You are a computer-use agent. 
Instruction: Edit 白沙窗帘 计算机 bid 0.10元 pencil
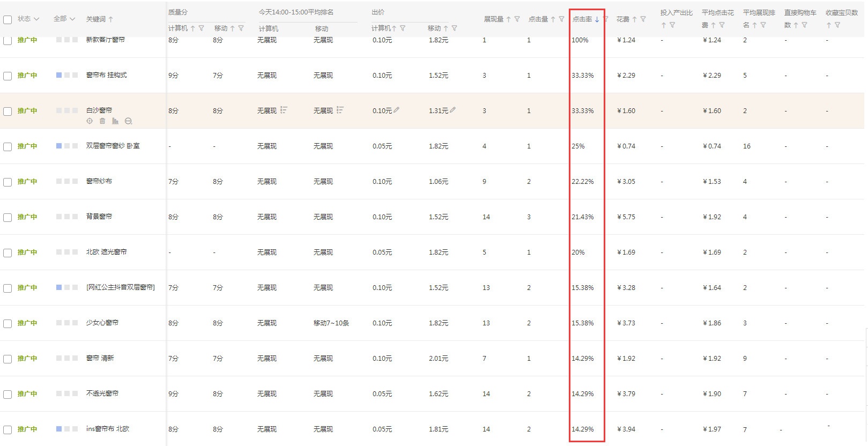coord(397,110)
